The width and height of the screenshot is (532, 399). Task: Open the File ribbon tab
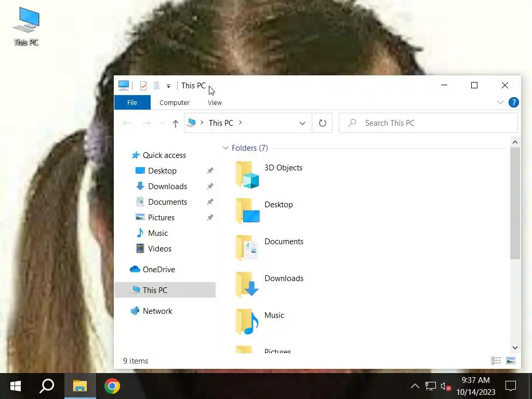tap(132, 102)
